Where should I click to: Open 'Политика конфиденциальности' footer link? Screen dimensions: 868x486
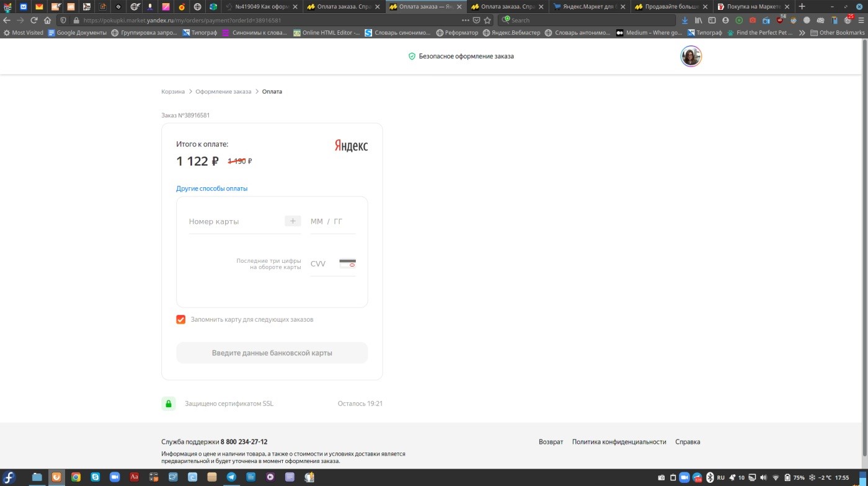pos(619,442)
